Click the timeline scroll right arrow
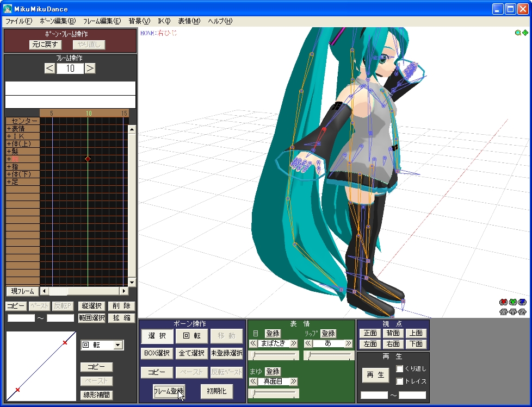The width and height of the screenshot is (532, 407). coord(124,291)
